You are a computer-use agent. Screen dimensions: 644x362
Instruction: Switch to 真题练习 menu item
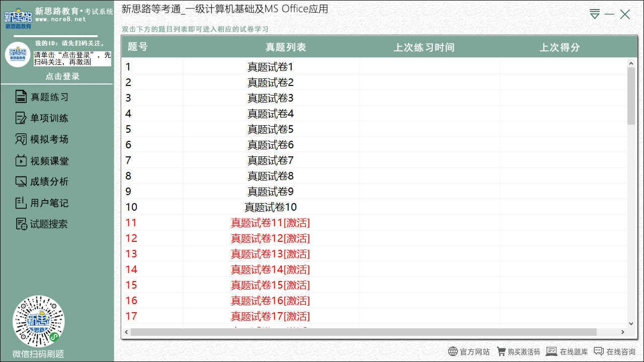[x=49, y=97]
